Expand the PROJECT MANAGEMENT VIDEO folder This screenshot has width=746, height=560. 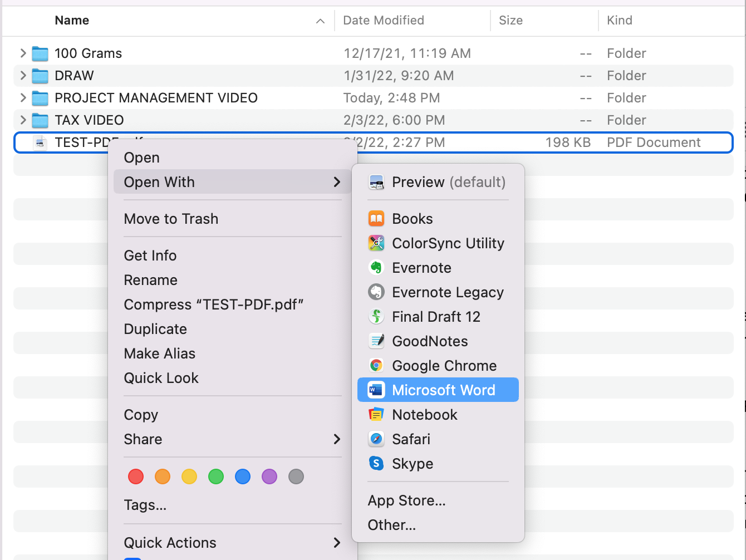[23, 97]
